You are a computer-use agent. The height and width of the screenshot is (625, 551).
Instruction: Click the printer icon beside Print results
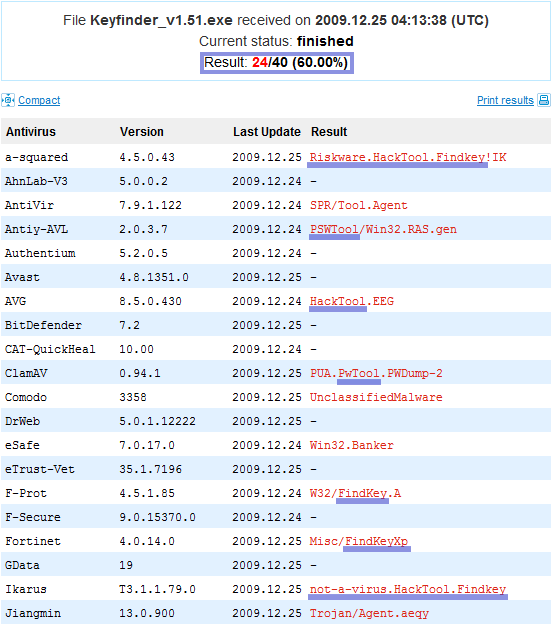pos(543,100)
